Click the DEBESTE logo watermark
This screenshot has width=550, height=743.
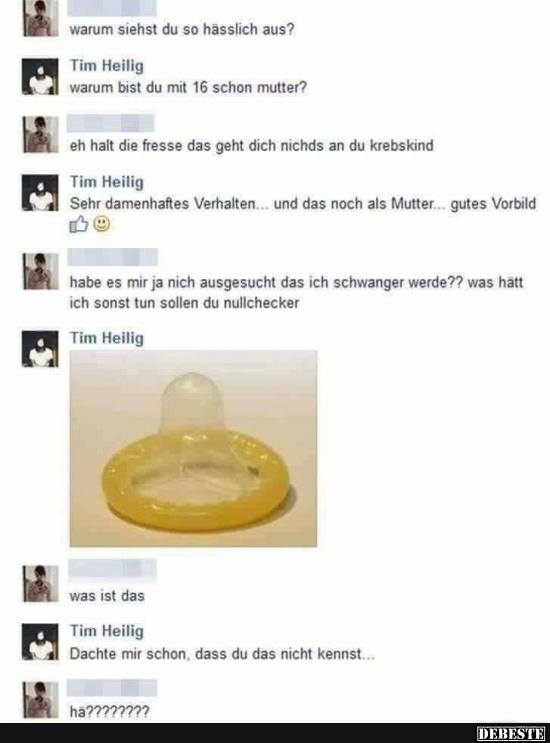pyautogui.click(x=511, y=733)
